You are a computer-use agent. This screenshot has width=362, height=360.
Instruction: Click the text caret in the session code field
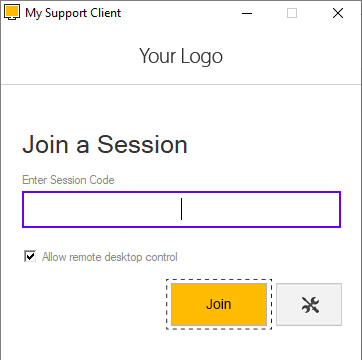pyautogui.click(x=181, y=209)
